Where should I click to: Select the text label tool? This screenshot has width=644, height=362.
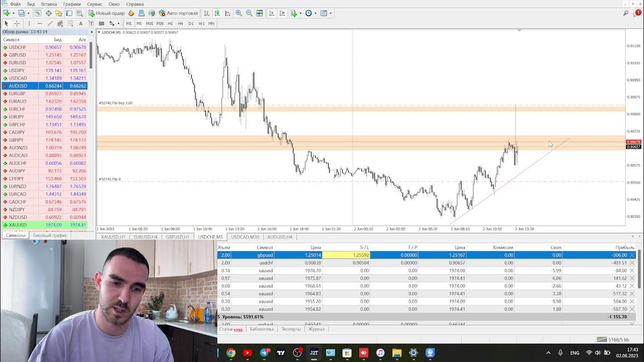pos(91,23)
